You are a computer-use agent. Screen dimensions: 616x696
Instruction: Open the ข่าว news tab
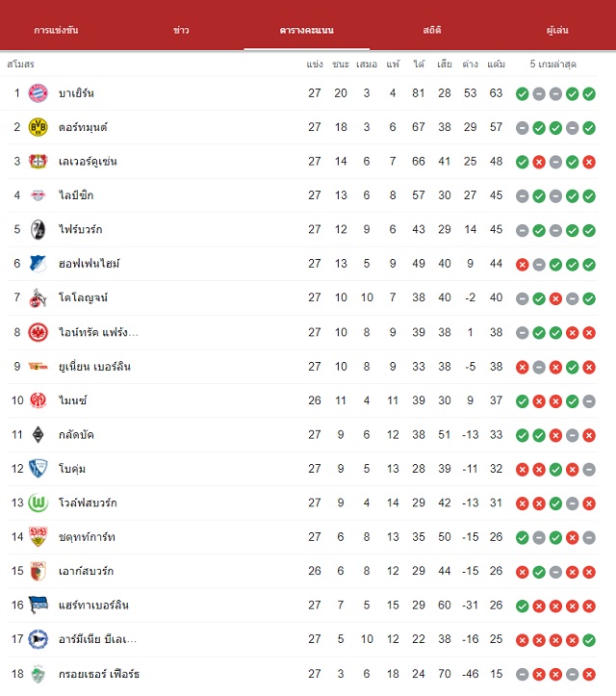[x=181, y=30]
